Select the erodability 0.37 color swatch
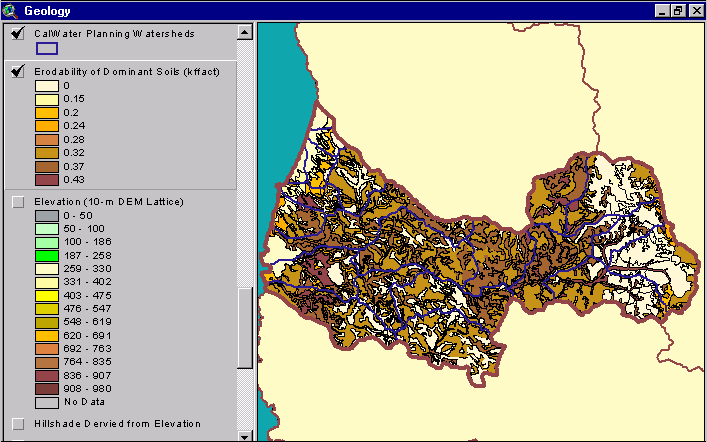This screenshot has height=442, width=707. tap(47, 166)
